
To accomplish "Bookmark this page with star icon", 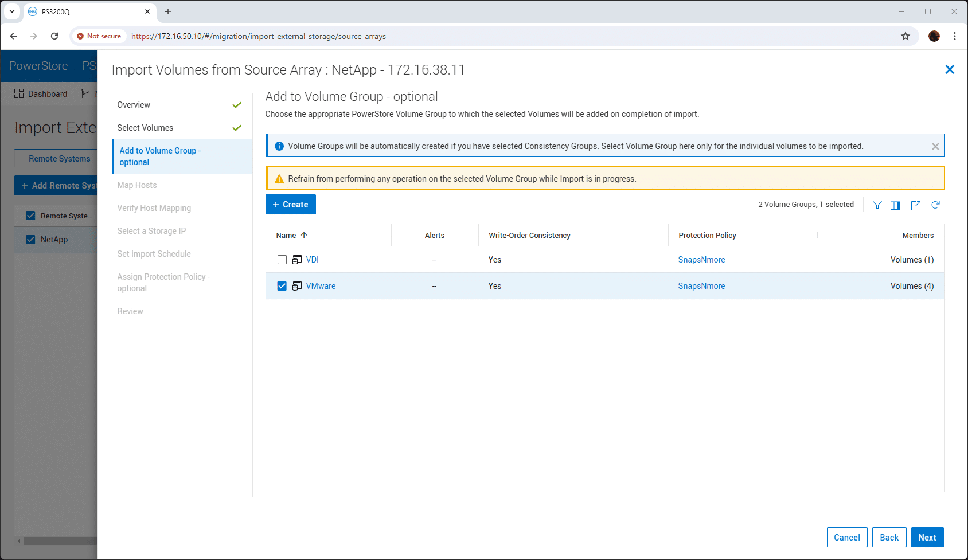I will (x=905, y=36).
